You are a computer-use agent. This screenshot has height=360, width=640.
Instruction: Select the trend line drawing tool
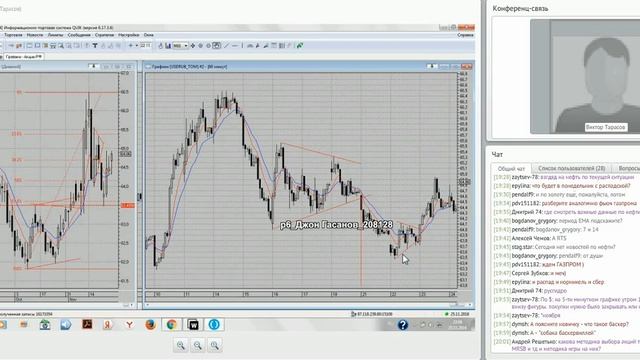pos(226,45)
